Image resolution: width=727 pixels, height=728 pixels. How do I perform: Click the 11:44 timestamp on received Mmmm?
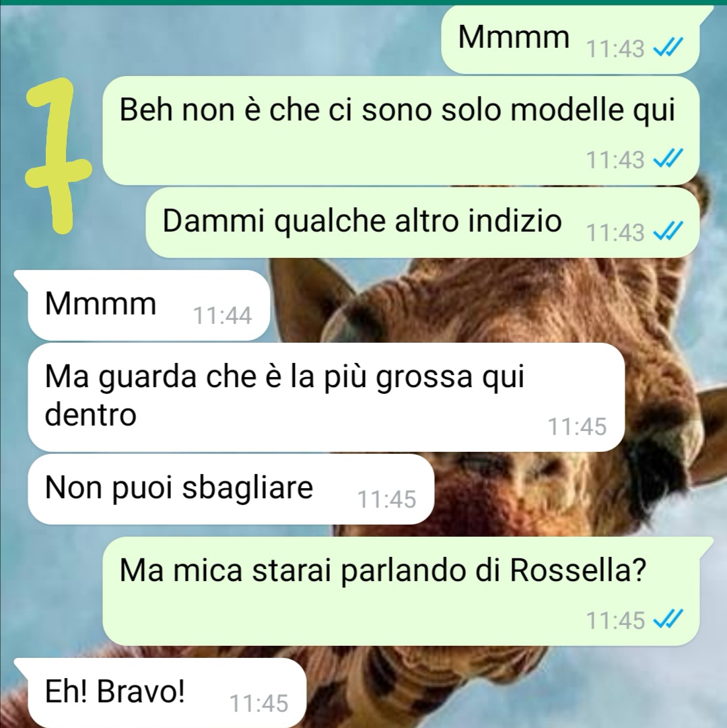pos(222,316)
